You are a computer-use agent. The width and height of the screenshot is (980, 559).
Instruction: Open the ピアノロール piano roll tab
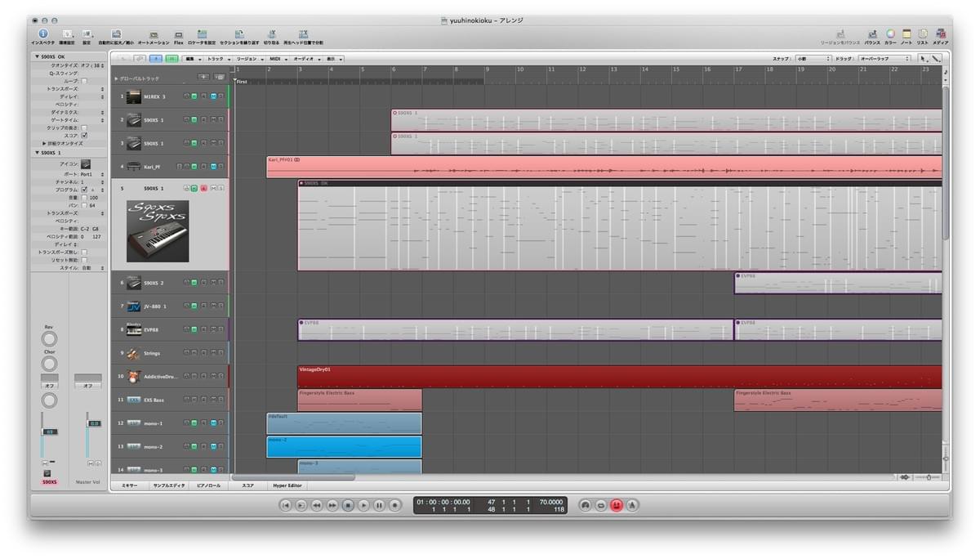pyautogui.click(x=209, y=485)
